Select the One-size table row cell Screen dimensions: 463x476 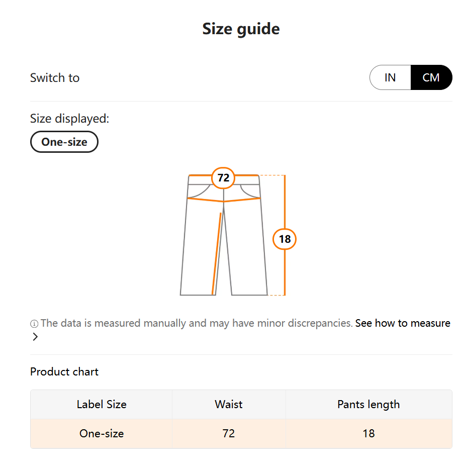point(102,433)
